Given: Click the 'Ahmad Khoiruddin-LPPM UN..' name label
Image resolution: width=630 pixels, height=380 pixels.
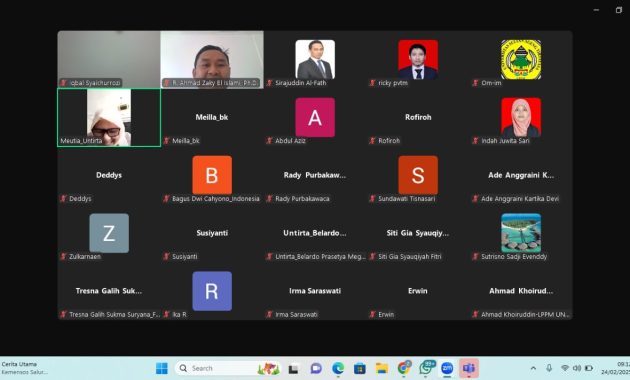Looking at the screenshot, I should click(525, 315).
